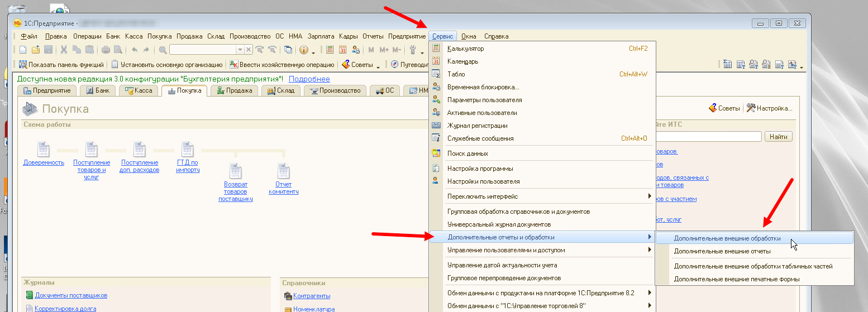Image resolution: width=868 pixels, height=312 pixels.
Task: Open Документы поставщиков journal link
Action: (x=71, y=295)
